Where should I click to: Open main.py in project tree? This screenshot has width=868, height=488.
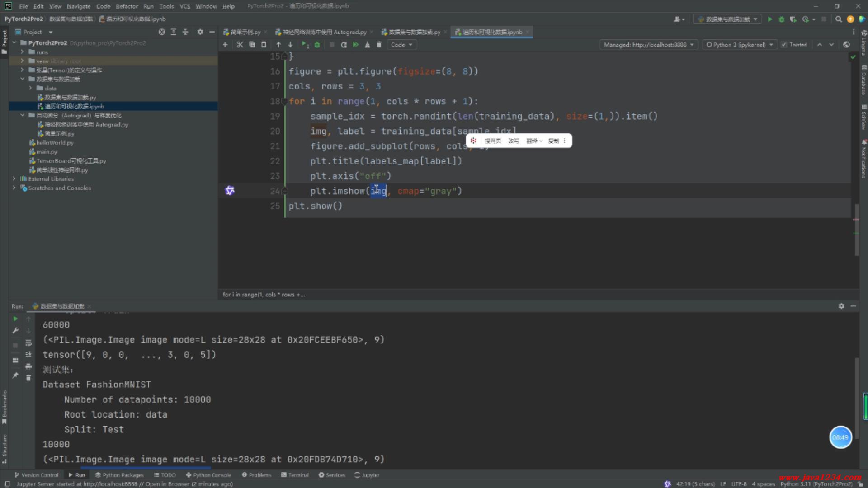[x=47, y=152]
